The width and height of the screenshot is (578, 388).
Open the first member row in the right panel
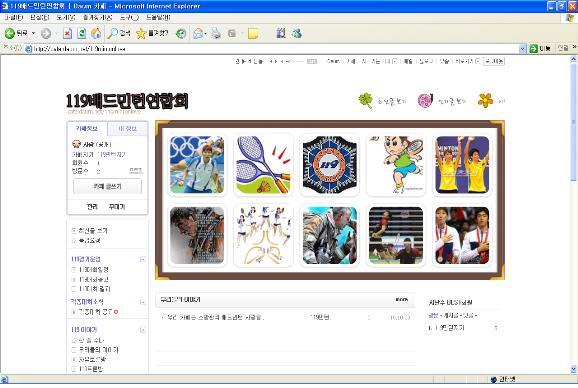pyautogui.click(x=464, y=328)
